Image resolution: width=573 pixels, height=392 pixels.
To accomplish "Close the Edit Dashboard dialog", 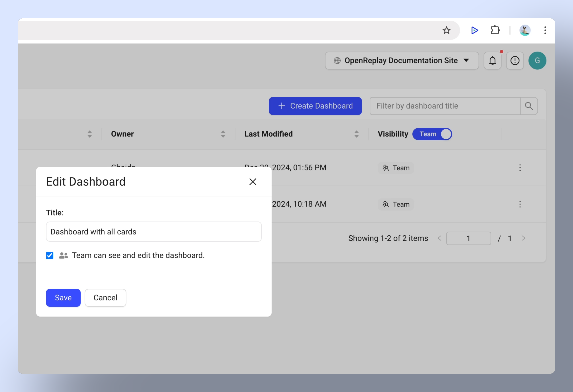I will point(253,182).
